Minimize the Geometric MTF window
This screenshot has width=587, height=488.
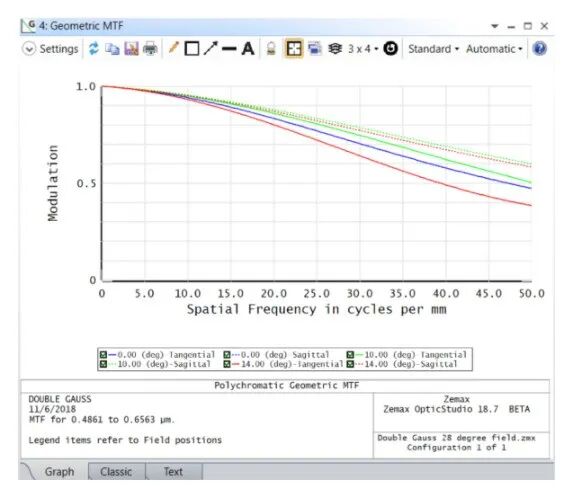pyautogui.click(x=511, y=27)
